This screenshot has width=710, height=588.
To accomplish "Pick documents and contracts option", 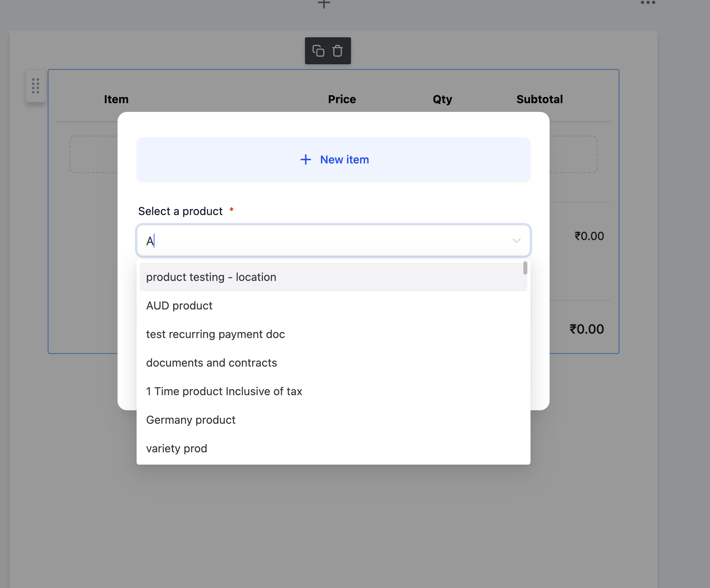I will [334, 363].
